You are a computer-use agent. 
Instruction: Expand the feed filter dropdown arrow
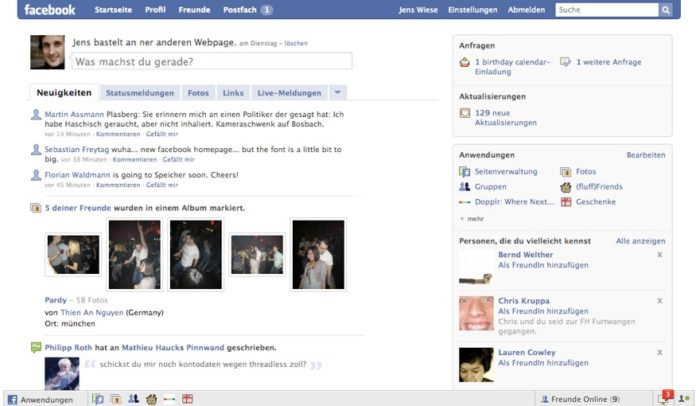pos(337,92)
